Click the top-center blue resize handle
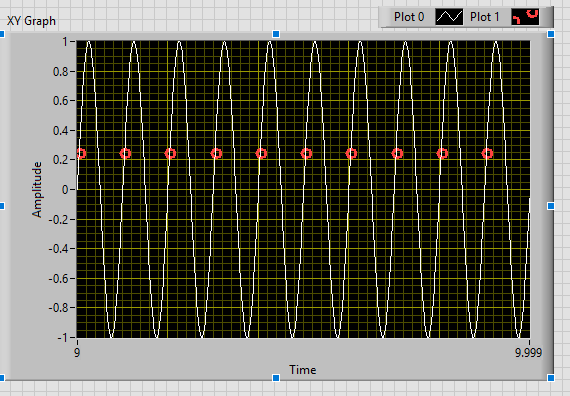Viewport: 570px width, 396px height. [x=276, y=34]
